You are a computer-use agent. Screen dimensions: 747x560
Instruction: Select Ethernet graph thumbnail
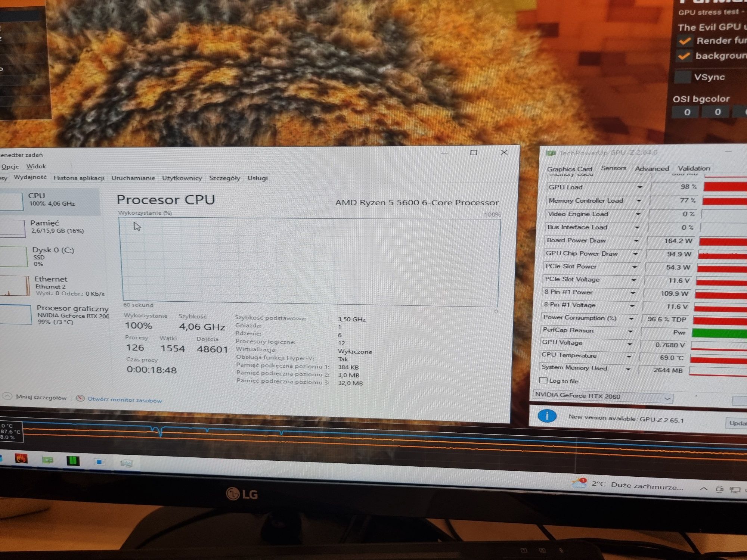[x=15, y=286]
